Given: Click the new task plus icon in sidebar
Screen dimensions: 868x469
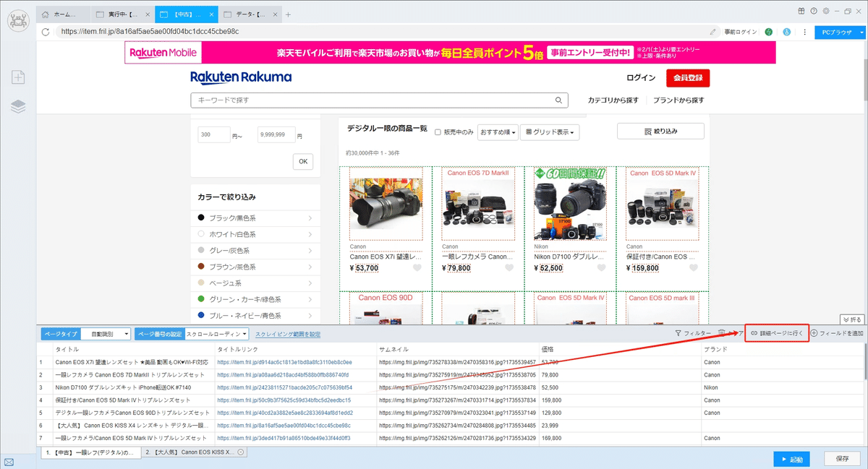Looking at the screenshot, I should click(x=18, y=77).
